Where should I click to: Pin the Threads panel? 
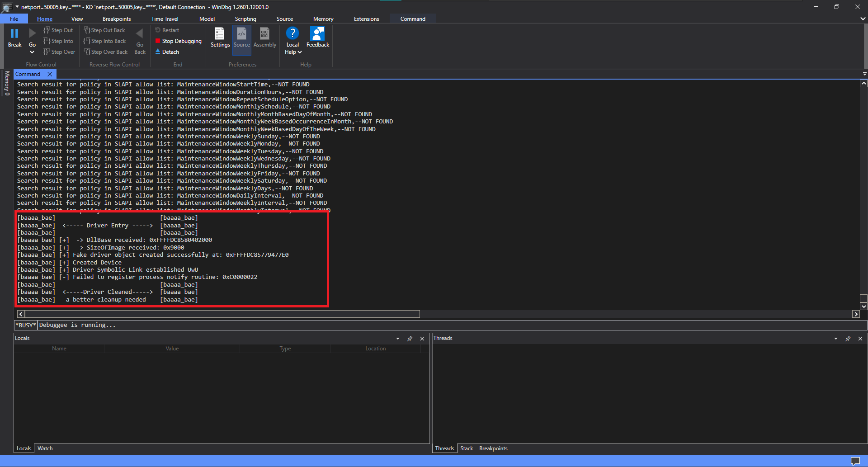click(848, 339)
